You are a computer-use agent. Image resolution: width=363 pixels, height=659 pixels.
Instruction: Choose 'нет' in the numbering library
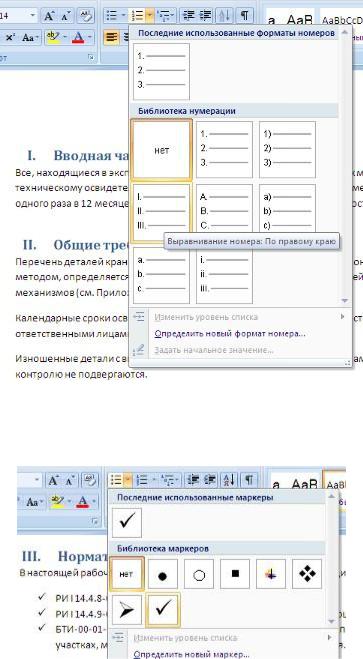161,150
